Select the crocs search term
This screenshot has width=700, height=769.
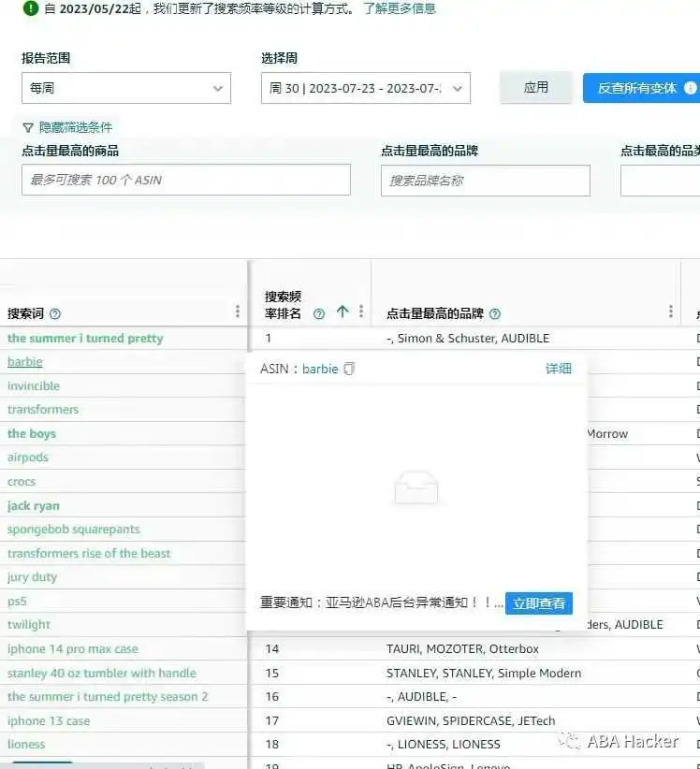[22, 482]
